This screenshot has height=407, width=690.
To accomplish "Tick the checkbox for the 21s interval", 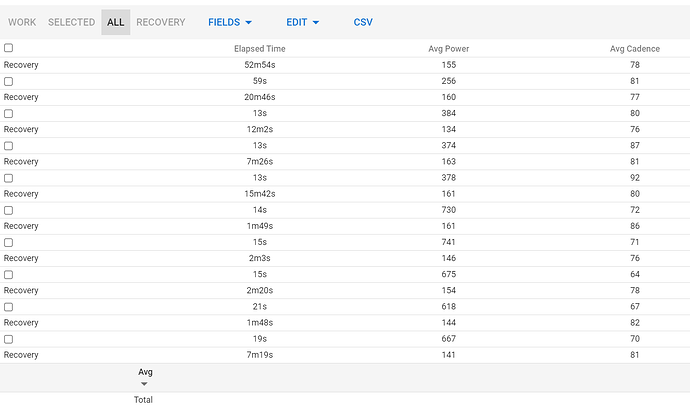I will [x=9, y=307].
